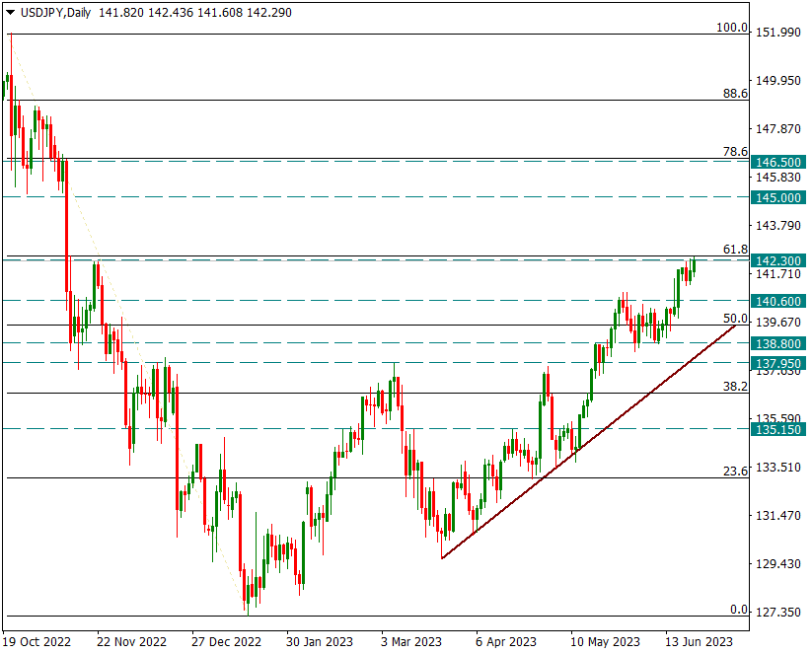The image size is (812, 654).
Task: Select the 140.600 price level label
Action: (x=778, y=301)
